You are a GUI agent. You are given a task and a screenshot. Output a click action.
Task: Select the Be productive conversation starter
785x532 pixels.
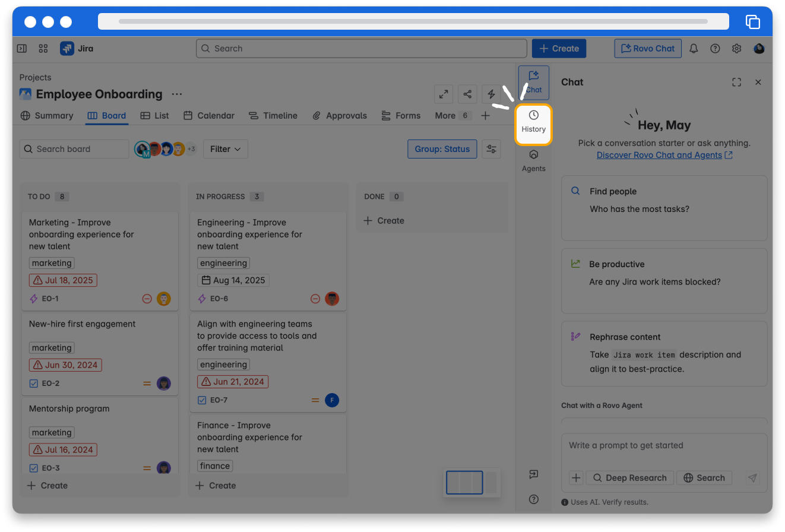[664, 281]
